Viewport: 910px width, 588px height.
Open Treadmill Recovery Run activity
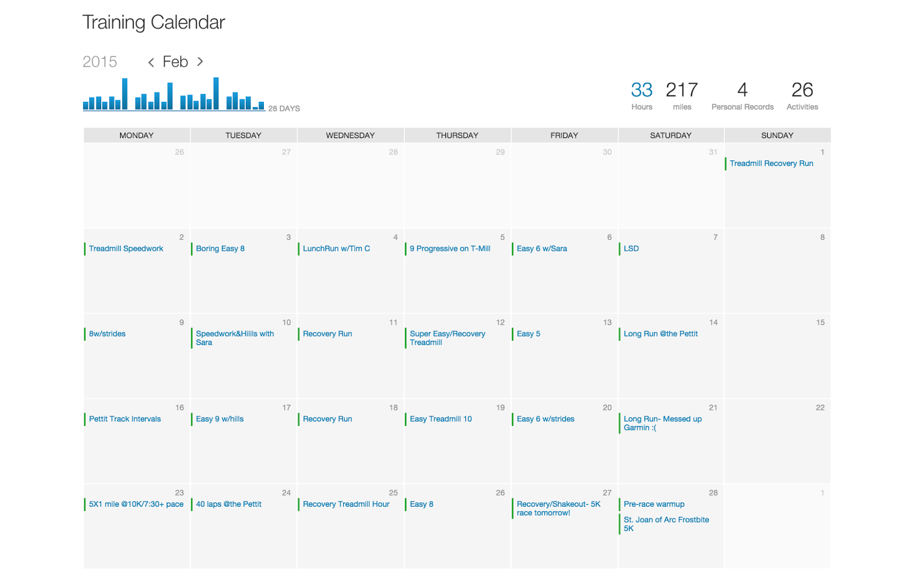pyautogui.click(x=771, y=164)
